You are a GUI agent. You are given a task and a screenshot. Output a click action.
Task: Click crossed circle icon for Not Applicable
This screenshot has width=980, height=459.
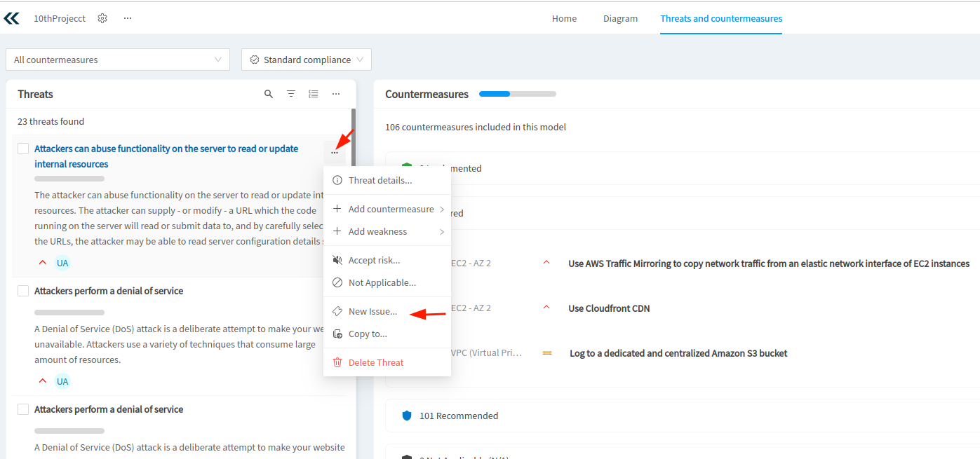(337, 282)
